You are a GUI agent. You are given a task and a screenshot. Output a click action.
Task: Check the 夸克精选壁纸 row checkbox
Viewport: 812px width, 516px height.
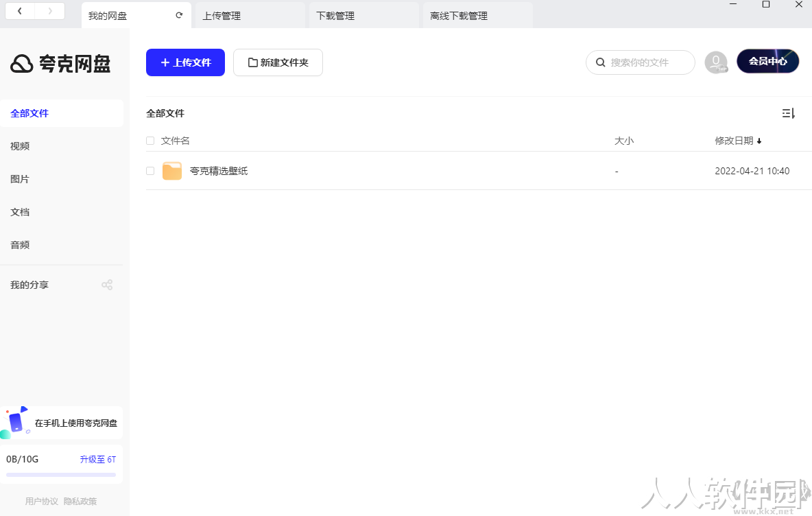tap(150, 171)
